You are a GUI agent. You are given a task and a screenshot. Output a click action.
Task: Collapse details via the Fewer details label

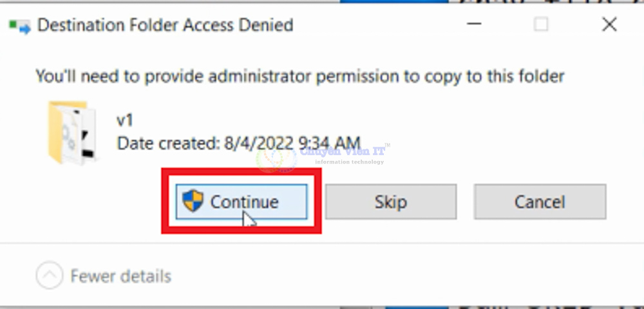click(121, 277)
